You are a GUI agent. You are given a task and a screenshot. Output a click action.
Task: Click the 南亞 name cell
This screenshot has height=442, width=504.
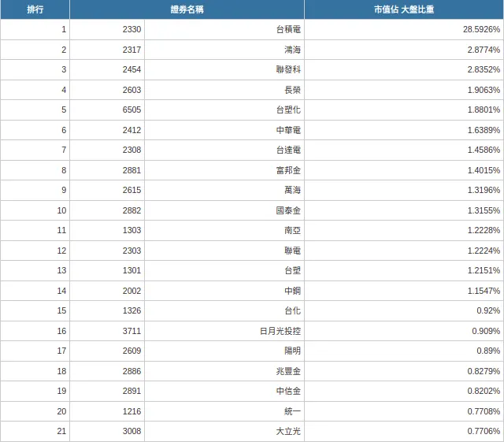tap(224, 230)
